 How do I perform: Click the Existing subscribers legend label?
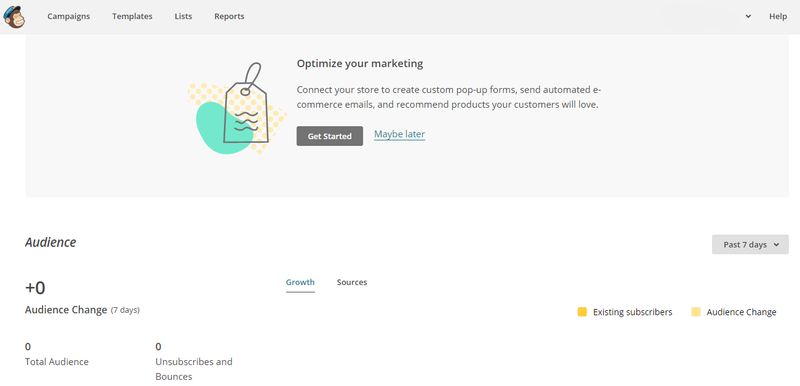click(633, 312)
